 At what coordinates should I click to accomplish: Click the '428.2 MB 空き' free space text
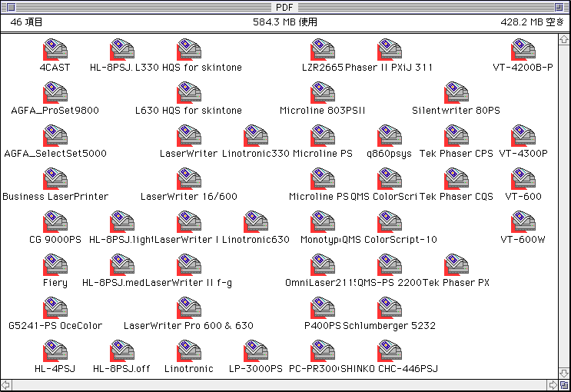click(532, 22)
